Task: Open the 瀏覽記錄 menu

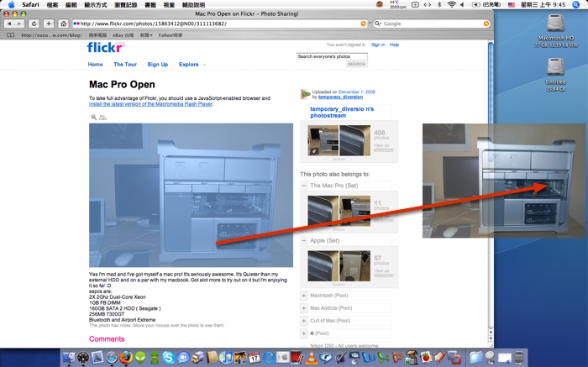Action: tap(126, 5)
